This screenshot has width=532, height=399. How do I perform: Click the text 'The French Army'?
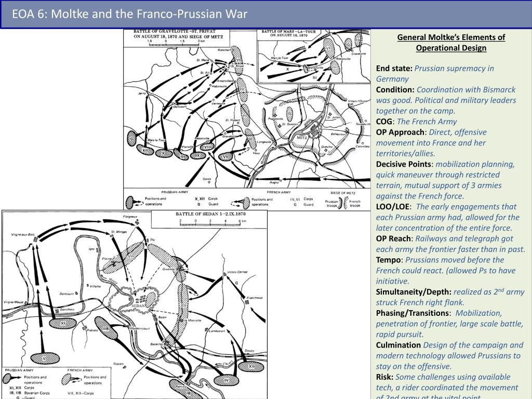tap(427, 122)
